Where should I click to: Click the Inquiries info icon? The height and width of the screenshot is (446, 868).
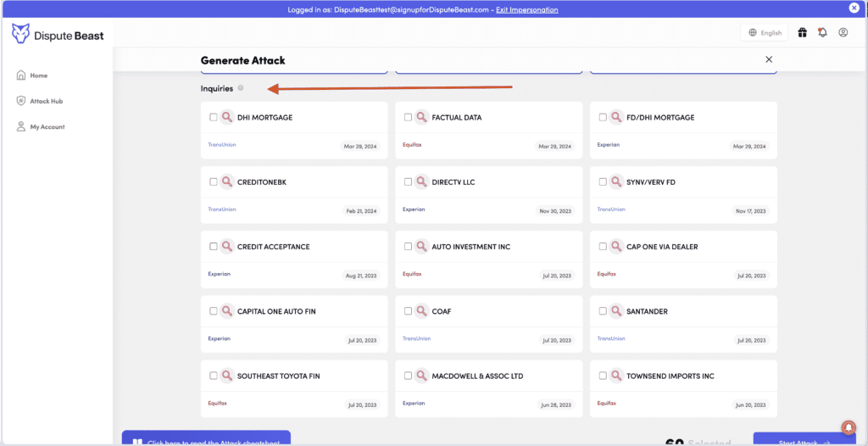click(241, 88)
